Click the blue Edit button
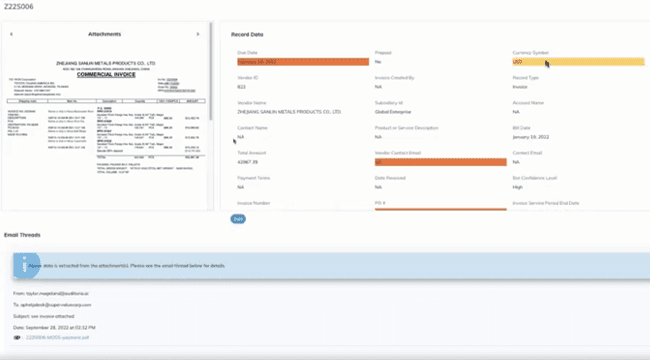 pos(238,219)
